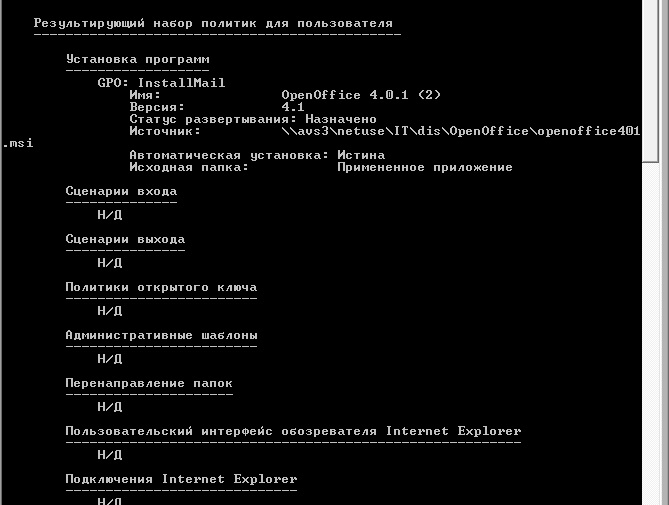The height and width of the screenshot is (505, 669).
Task: Click the 'Административные шаблоны' heading
Action: [x=162, y=335]
